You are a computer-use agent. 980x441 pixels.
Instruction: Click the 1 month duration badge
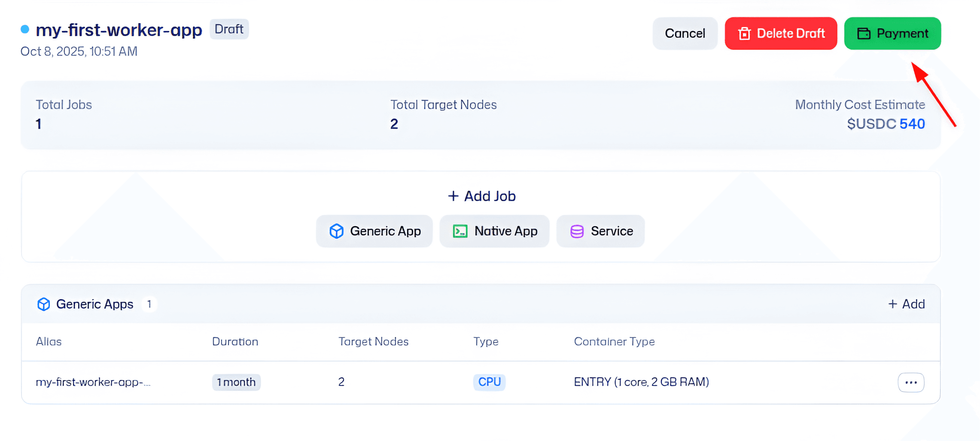(236, 382)
